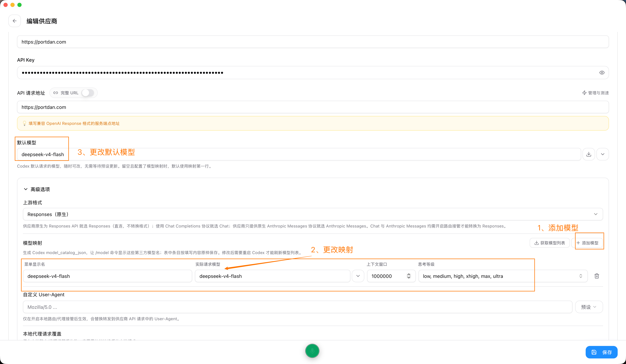Open 管理与测速 link

595,93
